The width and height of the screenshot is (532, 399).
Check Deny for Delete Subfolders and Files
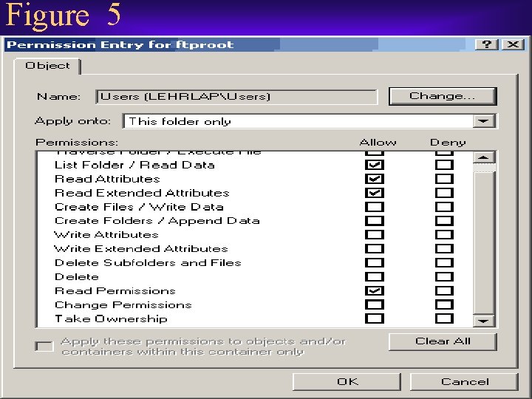445,262
